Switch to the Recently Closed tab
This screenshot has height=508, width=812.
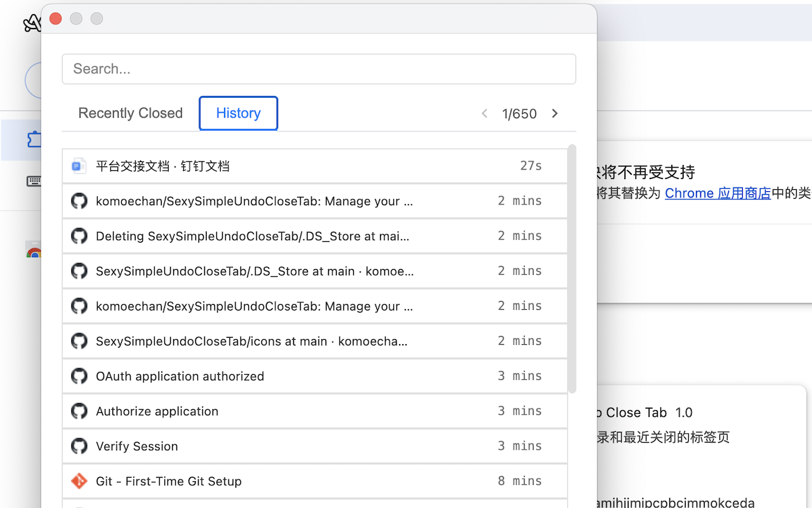click(130, 113)
